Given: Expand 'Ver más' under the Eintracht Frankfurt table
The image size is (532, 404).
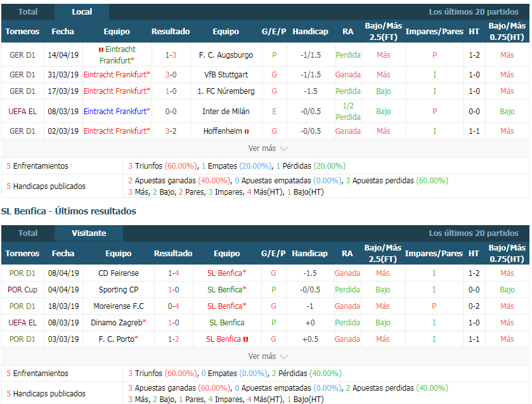Looking at the screenshot, I should (268, 148).
